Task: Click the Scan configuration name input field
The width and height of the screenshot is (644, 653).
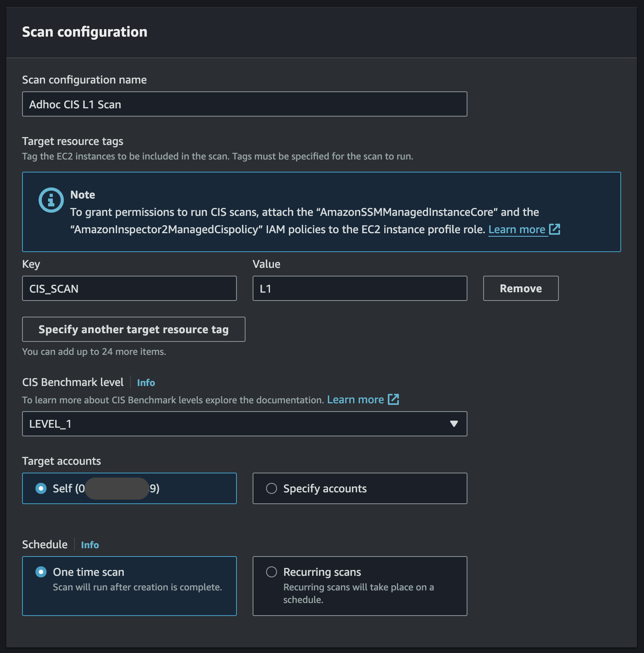Action: [244, 104]
